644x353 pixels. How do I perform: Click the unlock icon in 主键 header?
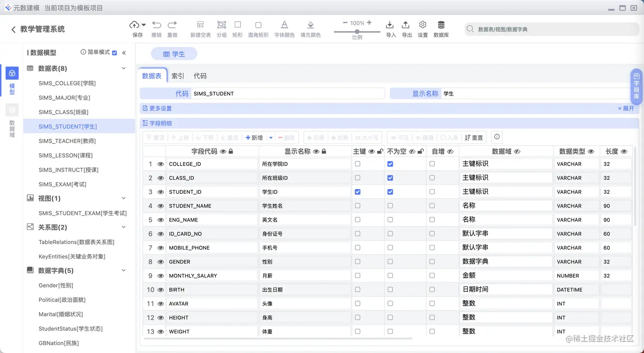click(x=380, y=152)
